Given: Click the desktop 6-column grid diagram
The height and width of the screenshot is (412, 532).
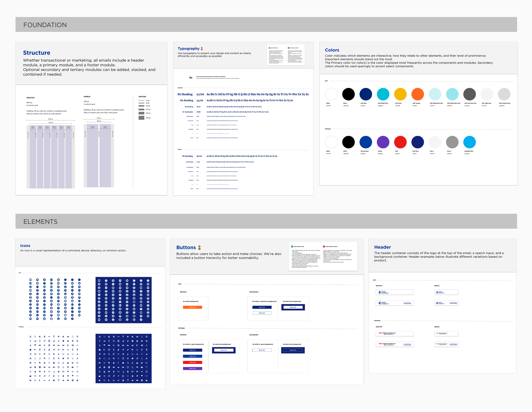Looking at the screenshot, I should coord(51,157).
